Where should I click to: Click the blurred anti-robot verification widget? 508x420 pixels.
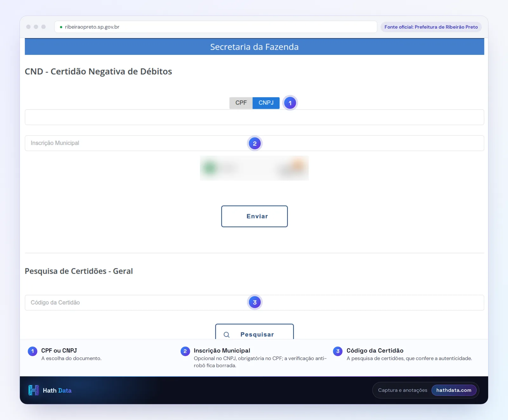click(x=254, y=168)
